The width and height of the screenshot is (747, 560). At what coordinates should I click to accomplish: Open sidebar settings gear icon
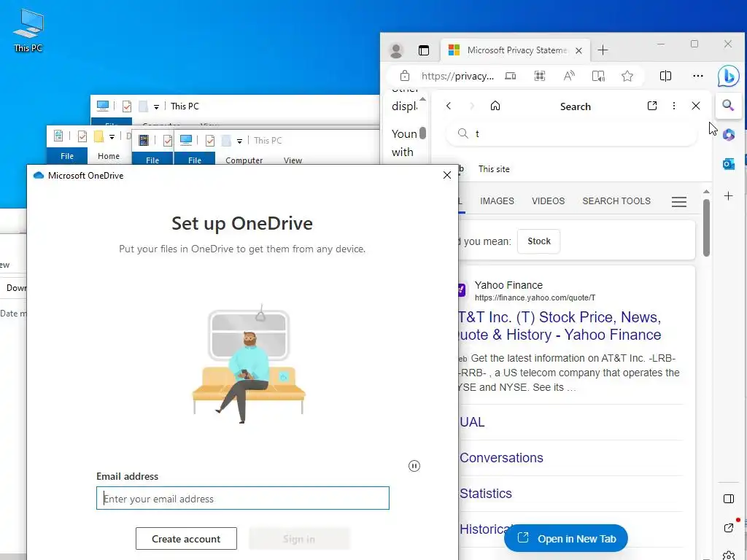click(729, 555)
